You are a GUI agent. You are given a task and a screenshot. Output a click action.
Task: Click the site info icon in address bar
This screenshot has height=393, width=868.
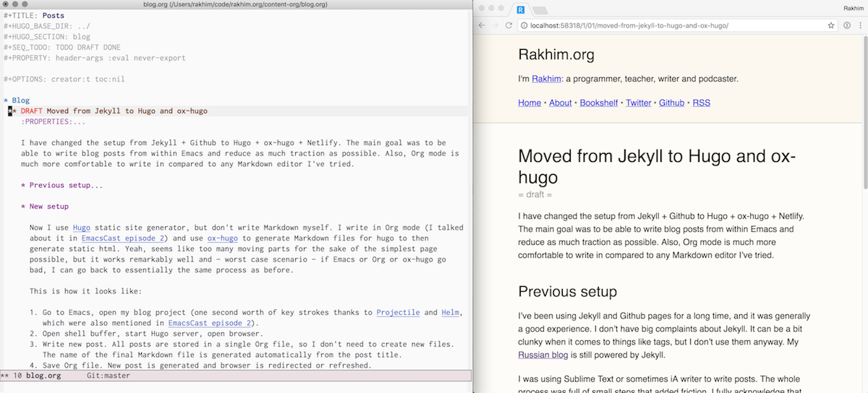click(x=524, y=25)
